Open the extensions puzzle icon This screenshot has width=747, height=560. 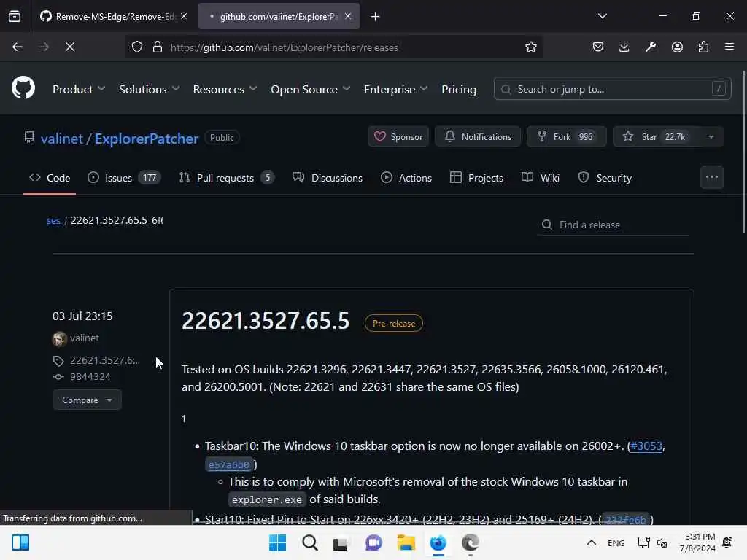703,47
